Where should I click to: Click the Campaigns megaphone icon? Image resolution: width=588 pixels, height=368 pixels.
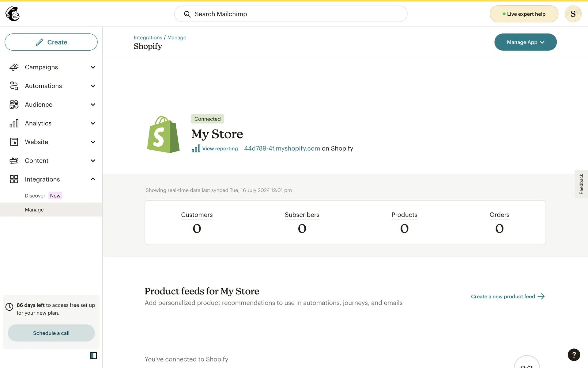[x=14, y=67]
